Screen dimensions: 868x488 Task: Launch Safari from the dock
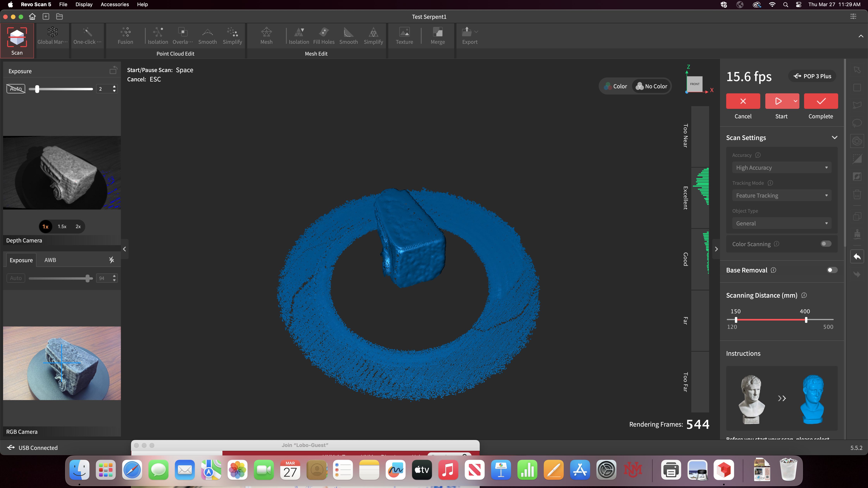pos(132,470)
